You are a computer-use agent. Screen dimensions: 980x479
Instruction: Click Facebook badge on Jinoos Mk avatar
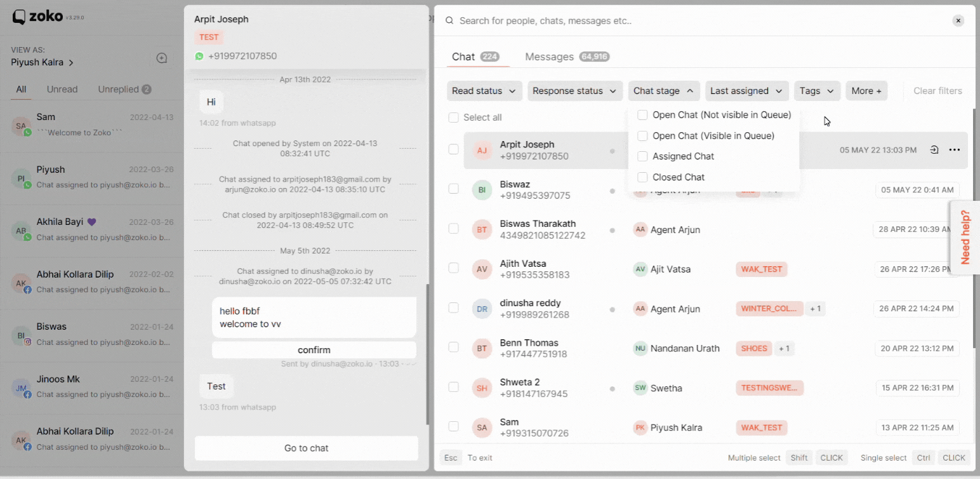[x=27, y=395]
